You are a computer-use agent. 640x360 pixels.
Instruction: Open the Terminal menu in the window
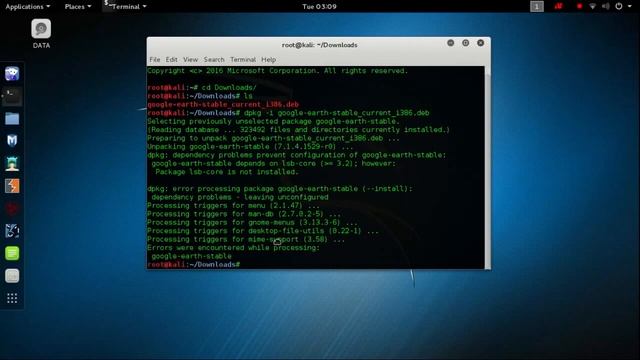(243, 60)
